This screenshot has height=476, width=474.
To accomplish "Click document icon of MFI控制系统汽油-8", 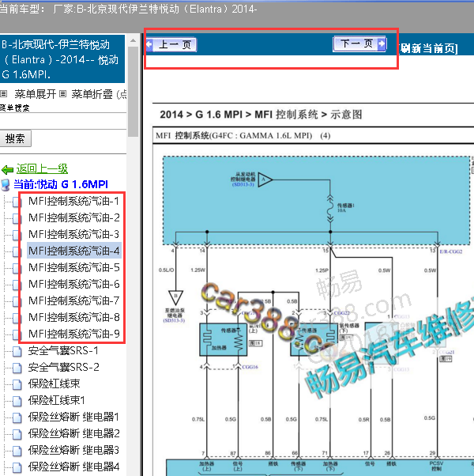I will pos(17,318).
